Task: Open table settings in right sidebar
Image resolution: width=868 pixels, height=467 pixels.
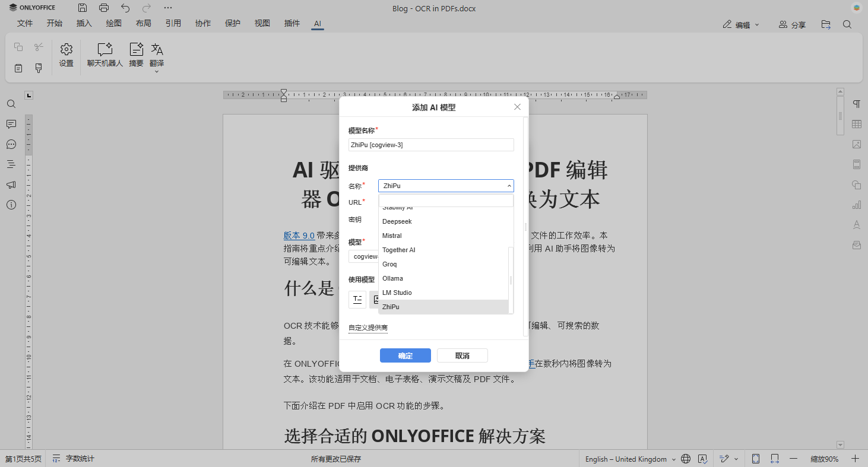Action: click(857, 124)
